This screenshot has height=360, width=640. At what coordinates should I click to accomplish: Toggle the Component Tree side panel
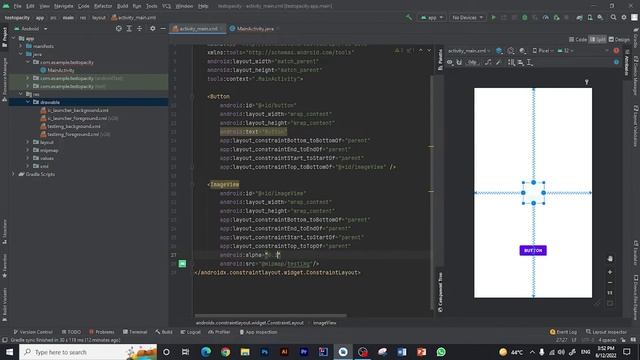(x=440, y=291)
